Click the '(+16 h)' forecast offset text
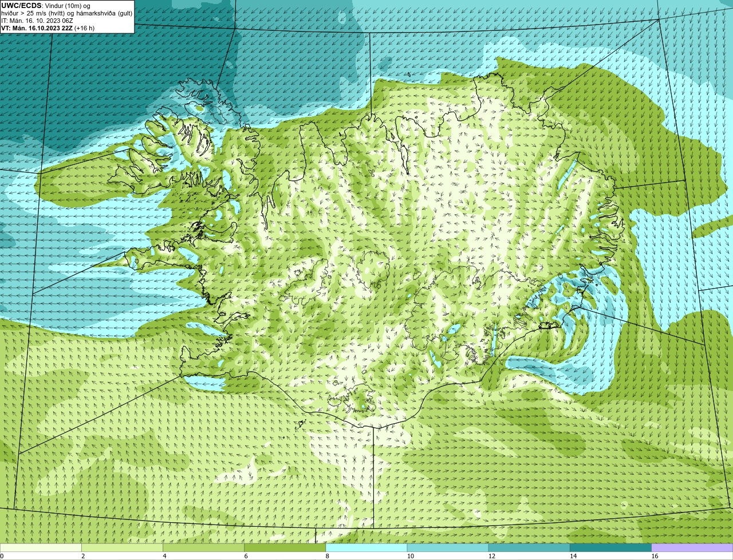Screen dimensions: 733x560 (x=85, y=28)
